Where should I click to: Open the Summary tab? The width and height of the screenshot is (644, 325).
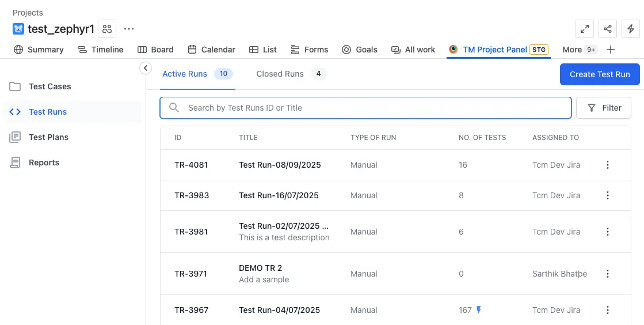pyautogui.click(x=39, y=50)
